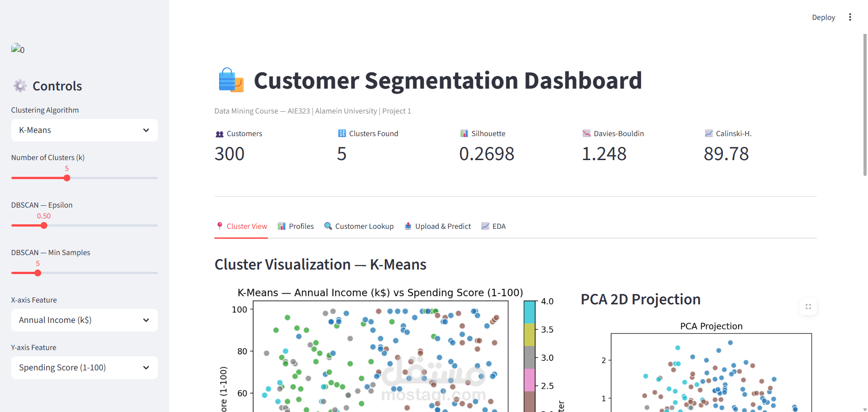Screen dimensions: 868x412
Task: Click the DBSCAN Min Samples slider handle
Action: 38,273
